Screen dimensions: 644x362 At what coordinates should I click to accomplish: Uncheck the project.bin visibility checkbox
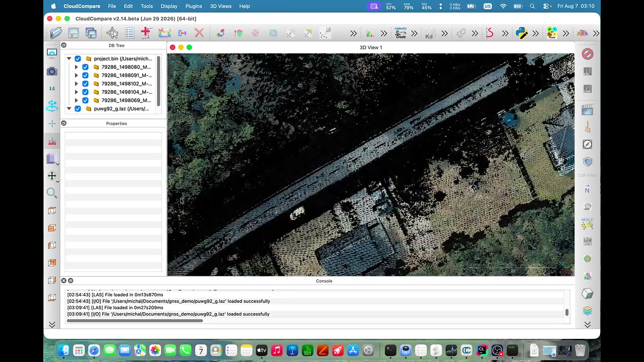(x=77, y=59)
